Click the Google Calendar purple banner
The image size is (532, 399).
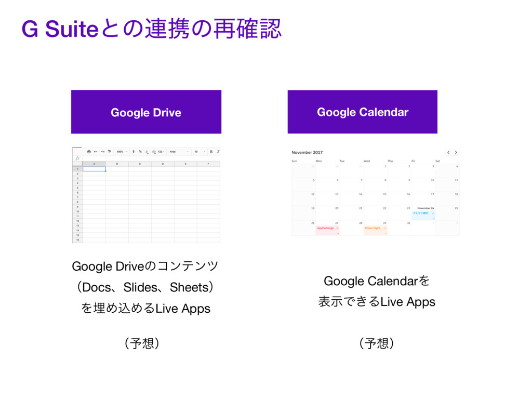pyautogui.click(x=362, y=112)
